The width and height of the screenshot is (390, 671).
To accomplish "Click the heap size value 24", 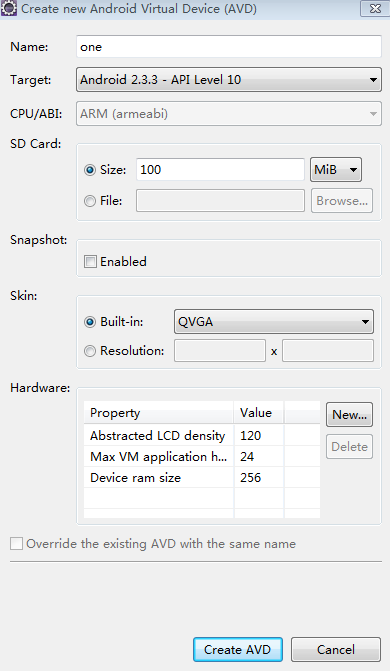I will [x=247, y=457].
